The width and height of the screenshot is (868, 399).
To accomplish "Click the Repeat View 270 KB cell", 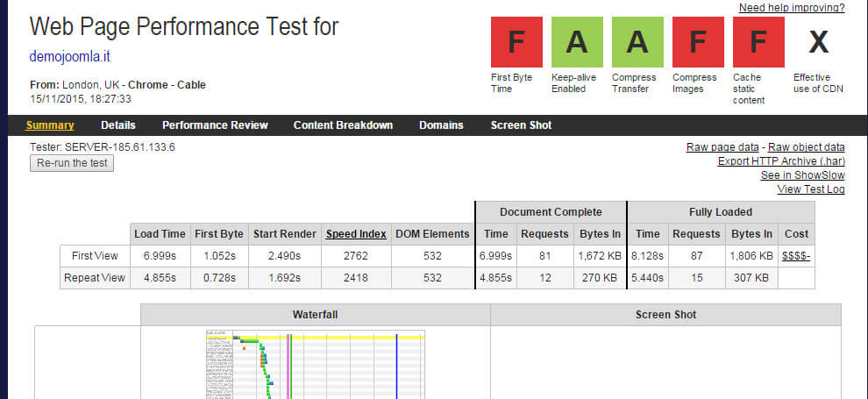I will tap(600, 278).
